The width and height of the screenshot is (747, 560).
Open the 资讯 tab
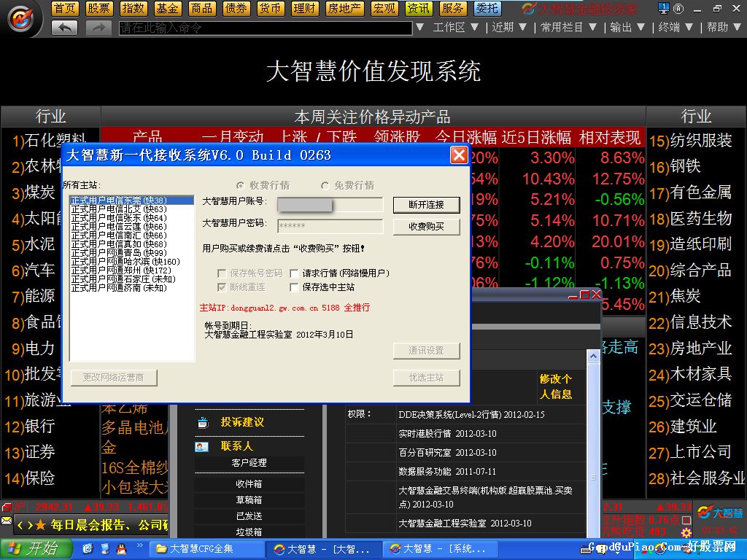[x=418, y=8]
